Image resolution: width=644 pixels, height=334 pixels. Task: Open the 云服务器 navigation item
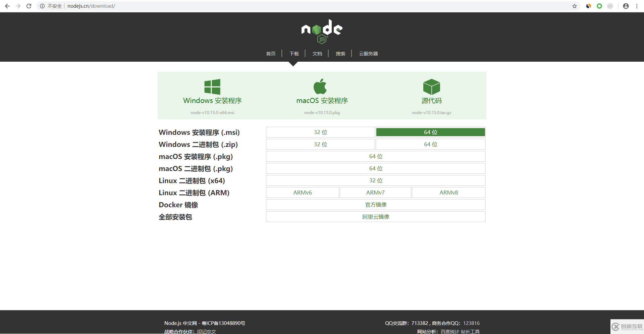(x=368, y=54)
